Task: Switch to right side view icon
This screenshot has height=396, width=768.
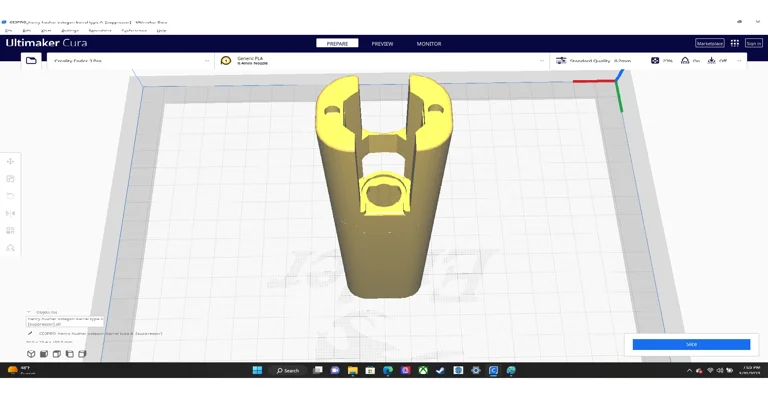Action: (82, 353)
